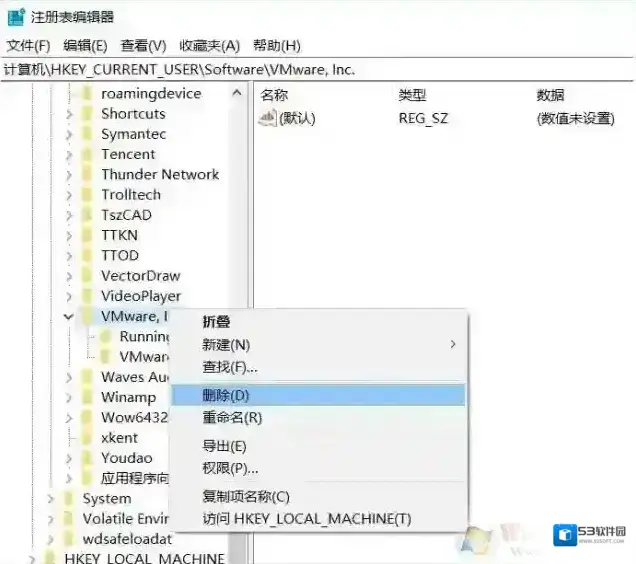Click the tree pane scroll up arrow
Viewport: 636px width, 564px height.
pyautogui.click(x=237, y=94)
